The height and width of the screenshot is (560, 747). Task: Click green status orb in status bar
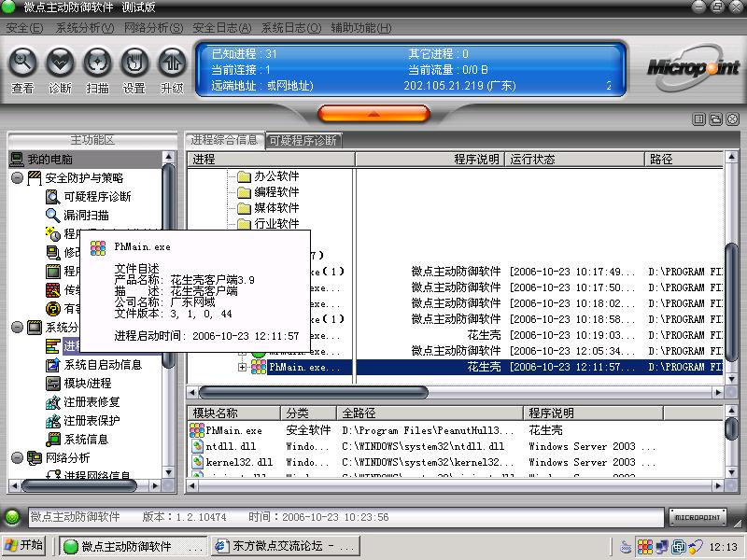13,517
